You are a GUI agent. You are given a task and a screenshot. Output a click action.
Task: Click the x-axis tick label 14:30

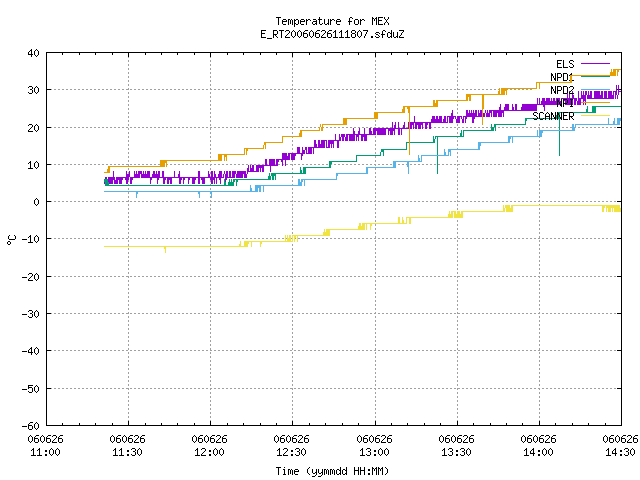pyautogui.click(x=620, y=452)
